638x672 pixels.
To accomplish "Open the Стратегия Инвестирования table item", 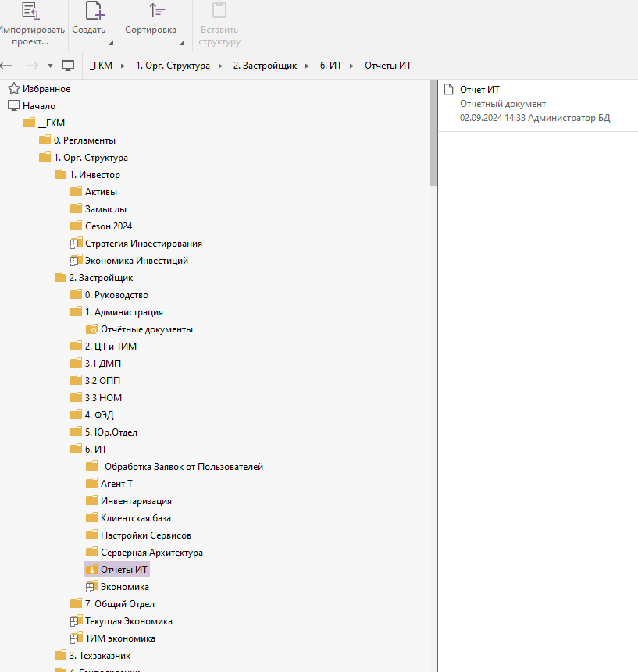I will (144, 244).
